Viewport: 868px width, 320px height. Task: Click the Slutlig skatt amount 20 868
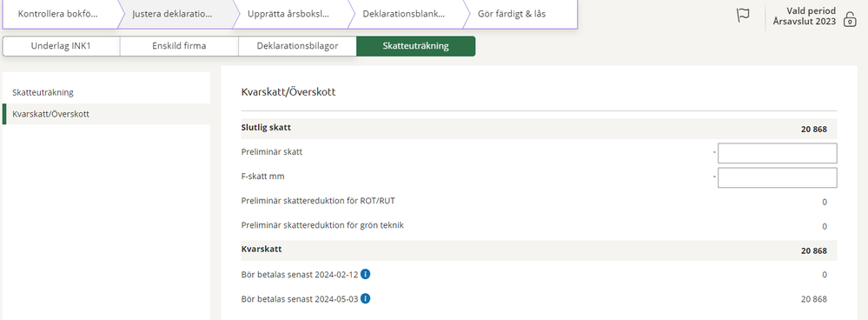(814, 129)
